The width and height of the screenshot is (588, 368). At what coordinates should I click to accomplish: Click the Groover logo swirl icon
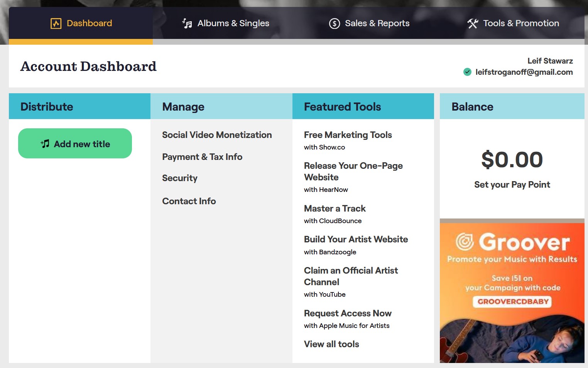465,242
